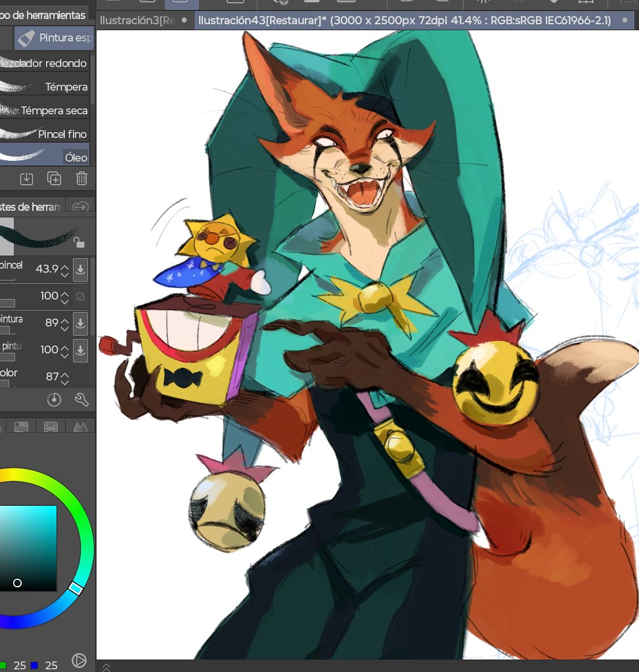Select the Mezclador redondo brush
This screenshot has width=639, height=672.
coord(45,63)
